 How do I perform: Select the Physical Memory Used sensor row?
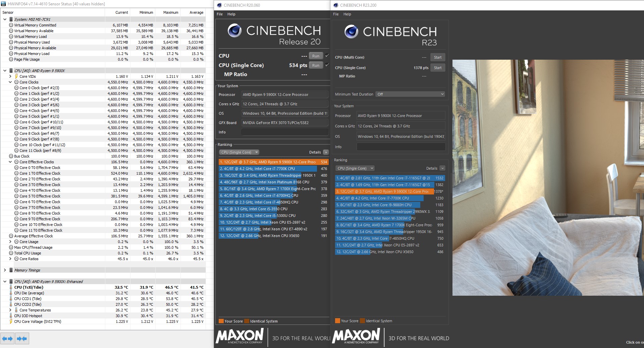pos(103,42)
